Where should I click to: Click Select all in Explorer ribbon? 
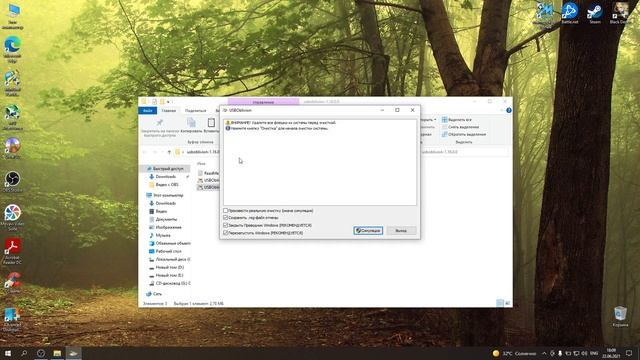point(456,120)
